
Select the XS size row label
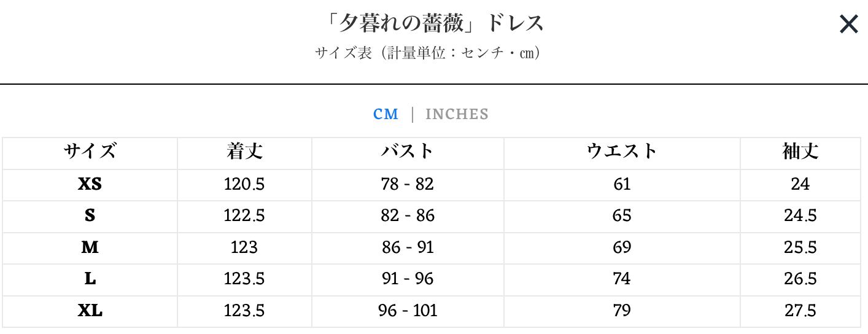coord(90,184)
